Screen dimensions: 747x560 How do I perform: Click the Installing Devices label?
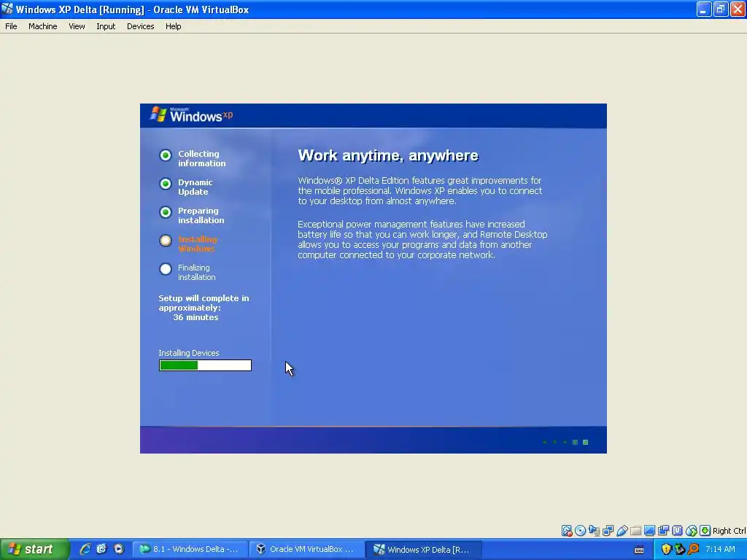[189, 353]
